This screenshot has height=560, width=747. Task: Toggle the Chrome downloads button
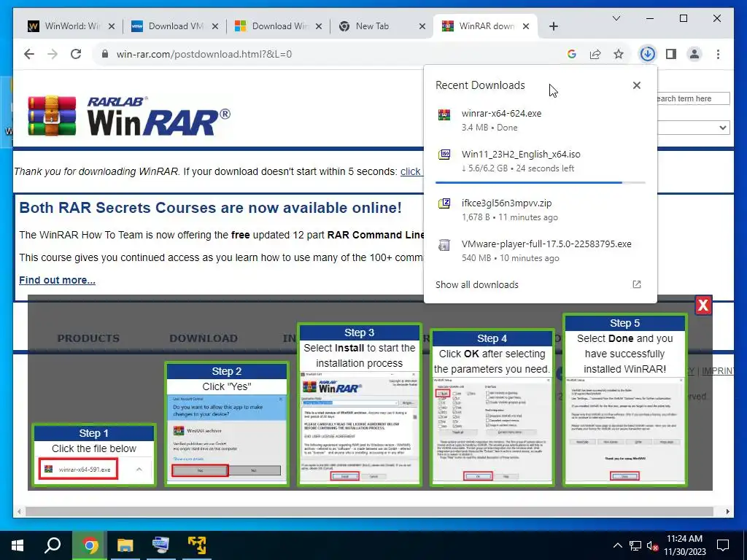tap(647, 54)
